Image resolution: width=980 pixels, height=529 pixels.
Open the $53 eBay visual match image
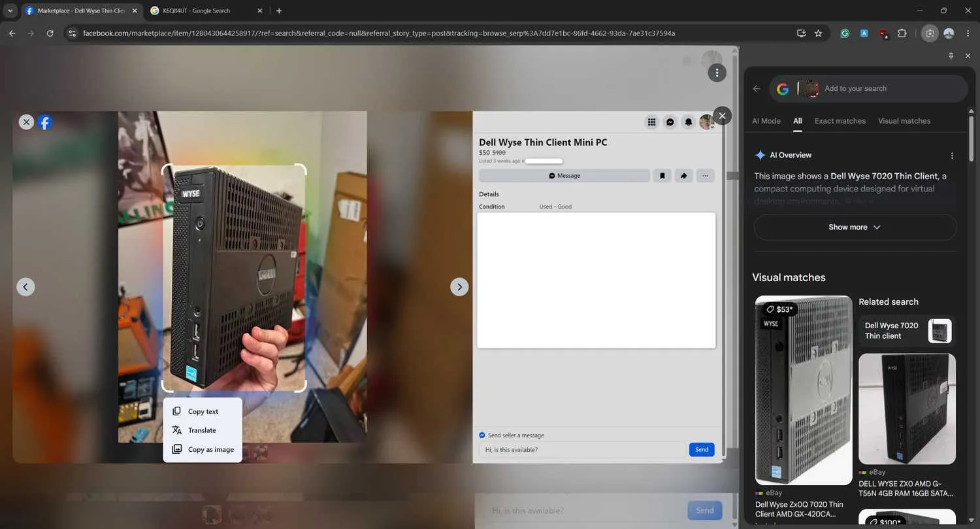coord(804,390)
